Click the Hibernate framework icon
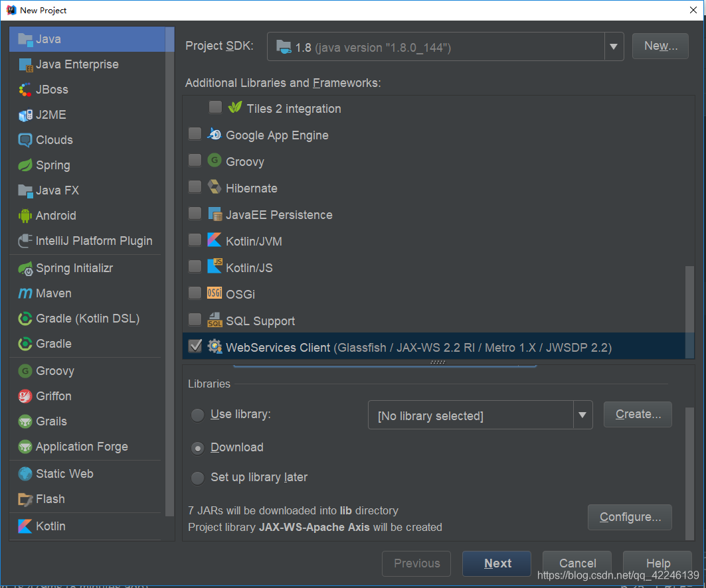The width and height of the screenshot is (706, 588). coord(215,187)
